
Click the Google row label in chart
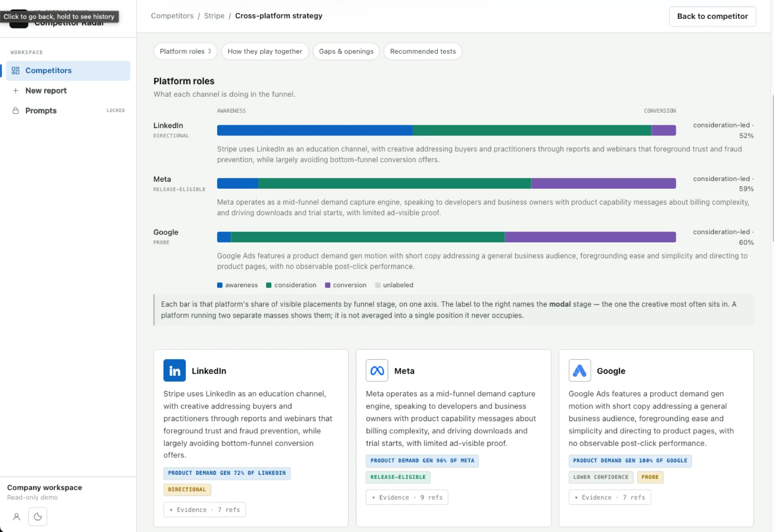(x=166, y=232)
